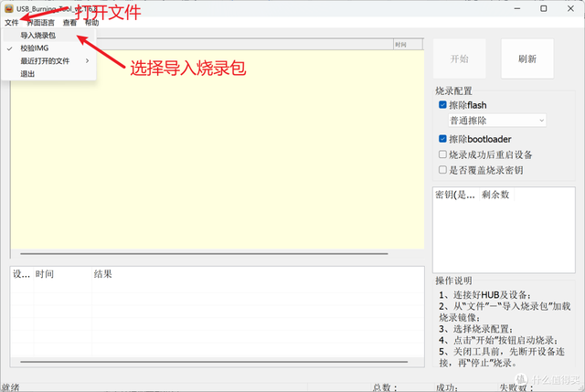Uncheck the 擦除bootloader checkbox
This screenshot has width=585, height=392.
442,139
